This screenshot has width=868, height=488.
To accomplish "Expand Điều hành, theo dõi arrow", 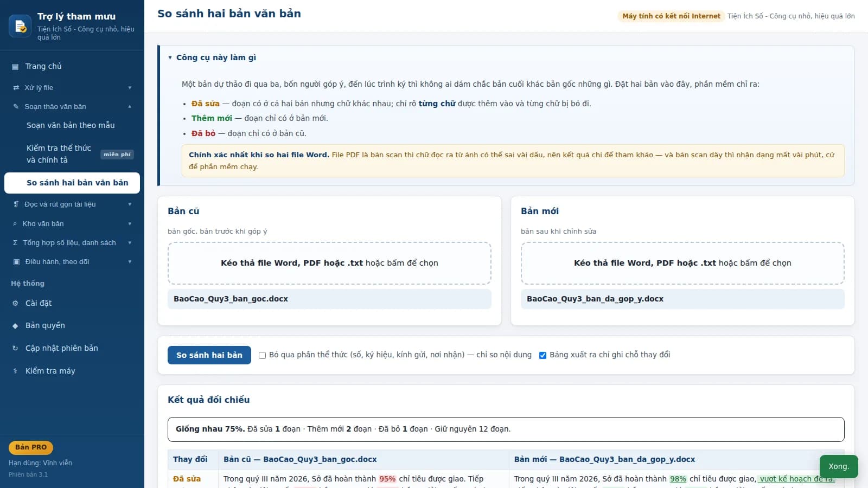I will (x=130, y=262).
